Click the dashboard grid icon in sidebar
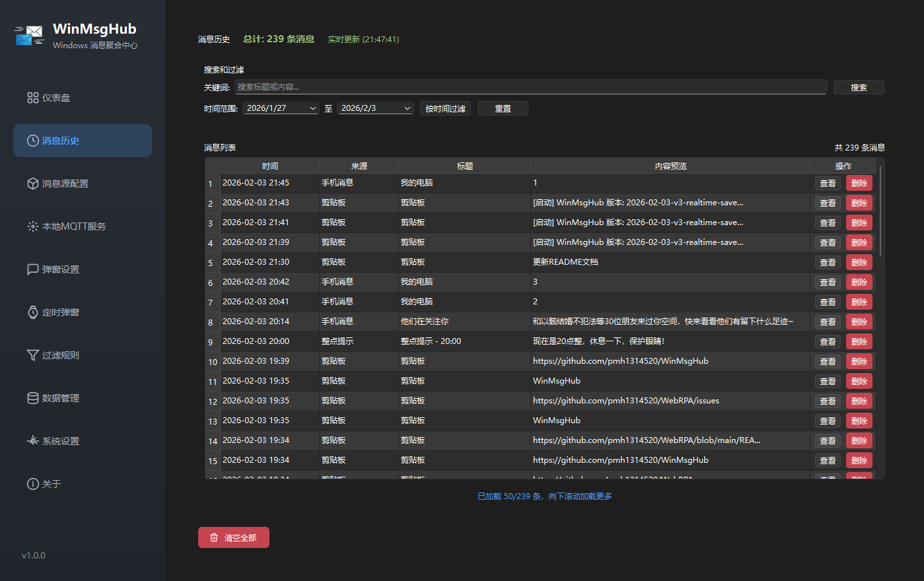 (32, 98)
